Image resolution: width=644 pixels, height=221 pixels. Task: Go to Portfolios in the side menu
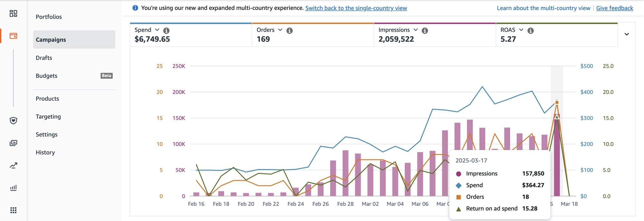tap(49, 17)
